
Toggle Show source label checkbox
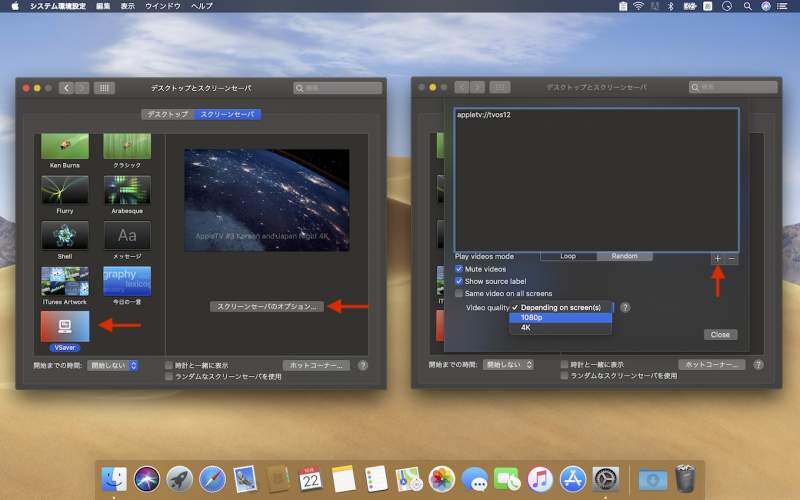coord(459,281)
